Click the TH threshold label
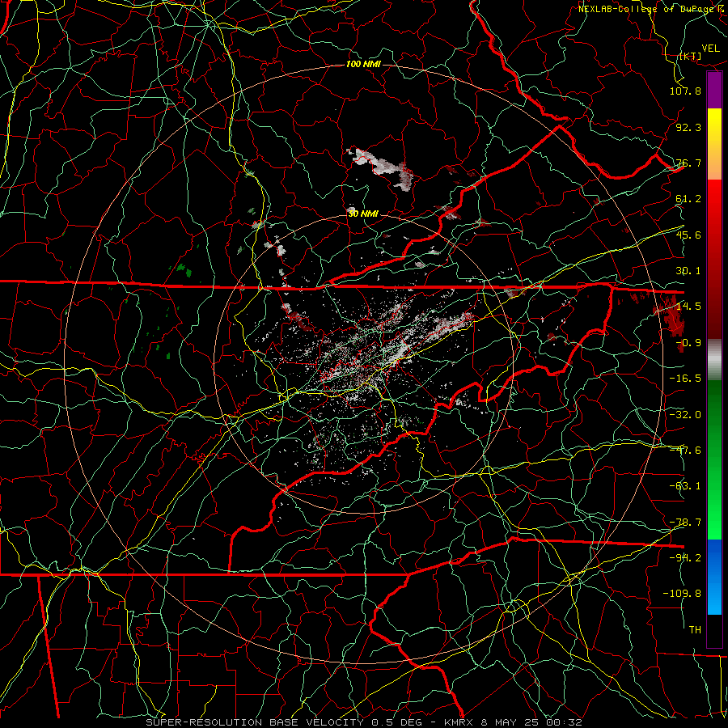Image resolution: width=728 pixels, height=728 pixels. (695, 630)
